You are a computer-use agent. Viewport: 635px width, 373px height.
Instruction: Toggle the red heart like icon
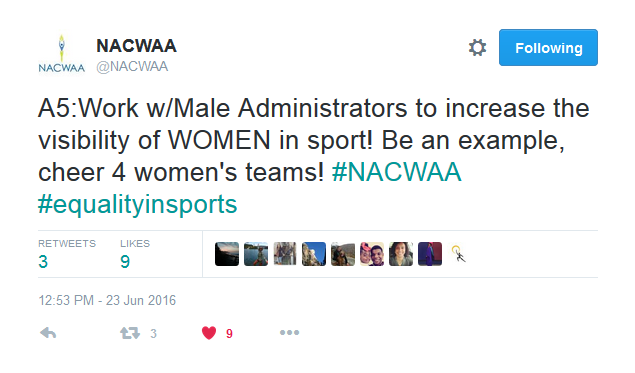pos(209,333)
